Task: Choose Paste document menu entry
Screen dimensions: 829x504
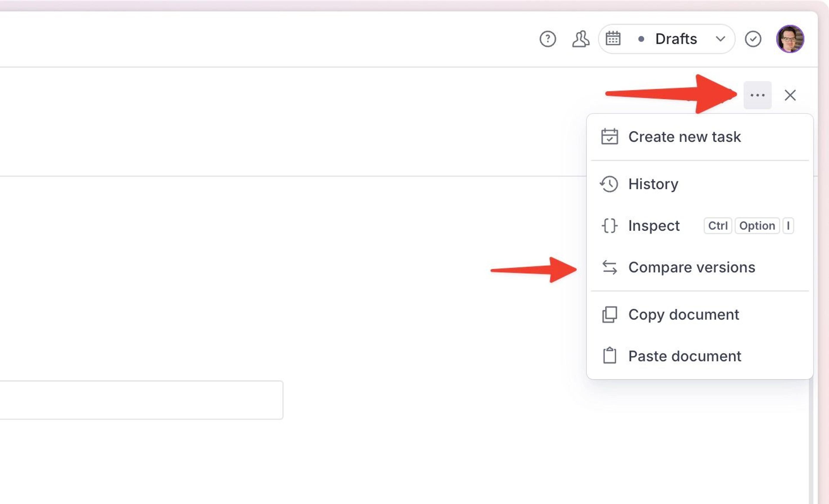Action: pyautogui.click(x=684, y=356)
